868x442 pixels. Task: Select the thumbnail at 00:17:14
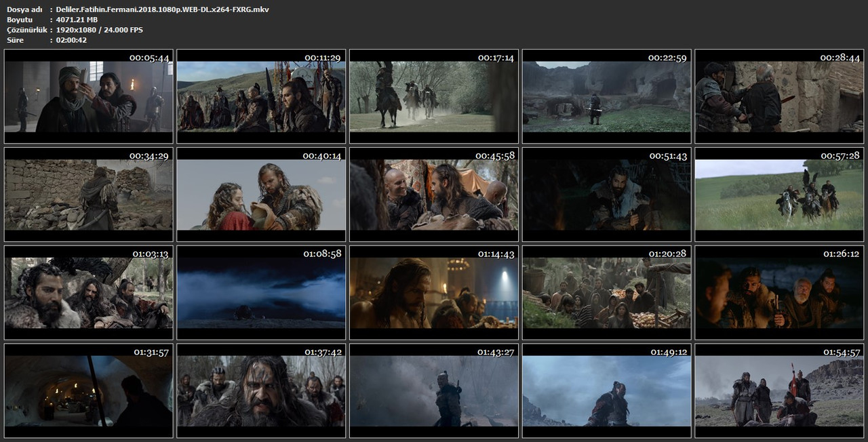[434, 96]
